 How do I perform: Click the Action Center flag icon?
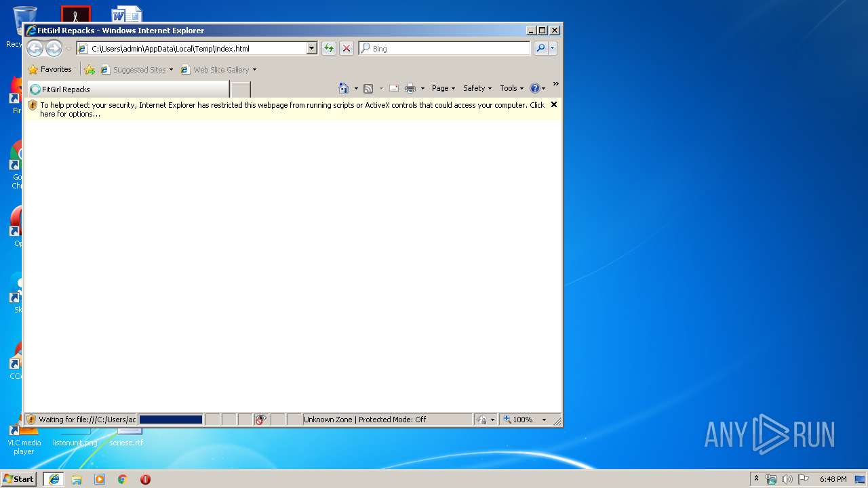(803, 479)
